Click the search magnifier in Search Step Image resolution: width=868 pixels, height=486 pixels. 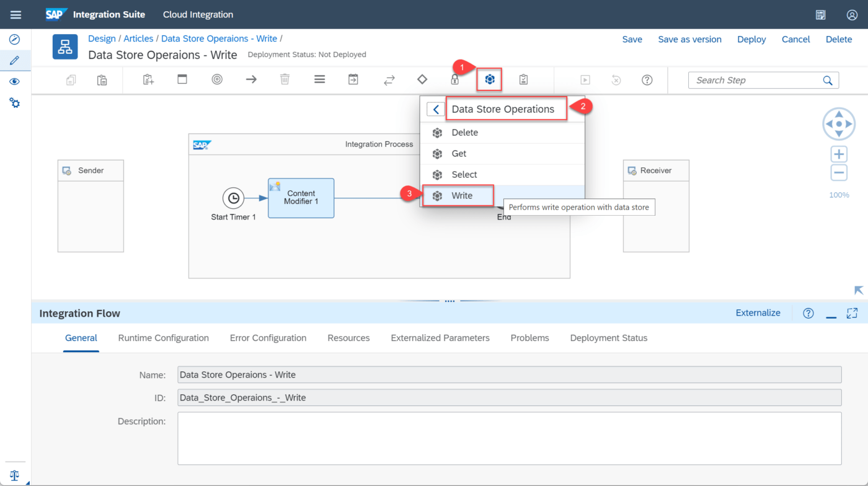[828, 81]
